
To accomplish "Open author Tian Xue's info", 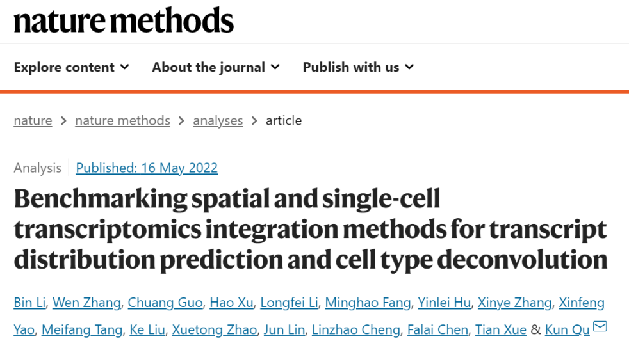I will coord(501,330).
